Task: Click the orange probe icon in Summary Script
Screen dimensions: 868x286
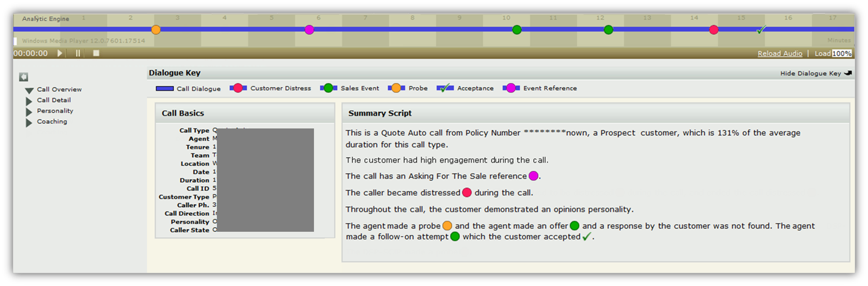Action: tap(447, 226)
